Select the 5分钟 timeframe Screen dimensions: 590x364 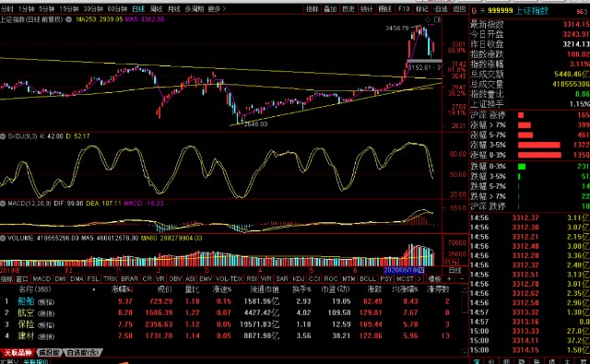click(x=47, y=8)
